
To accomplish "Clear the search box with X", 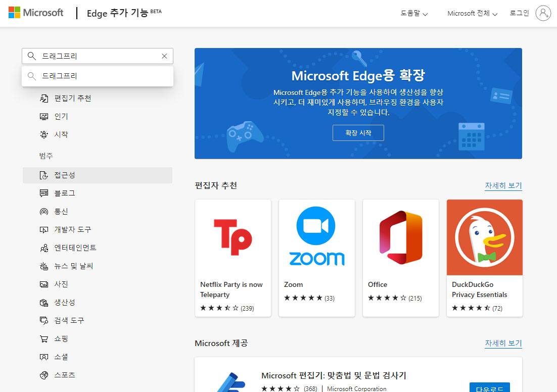I will [x=164, y=56].
